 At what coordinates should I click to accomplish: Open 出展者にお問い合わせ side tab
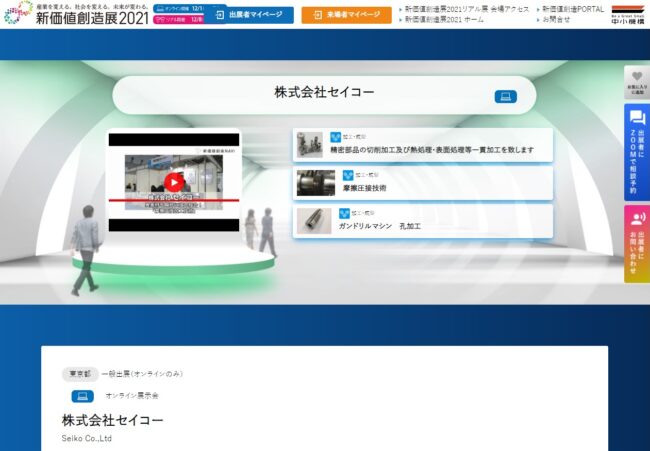636,242
